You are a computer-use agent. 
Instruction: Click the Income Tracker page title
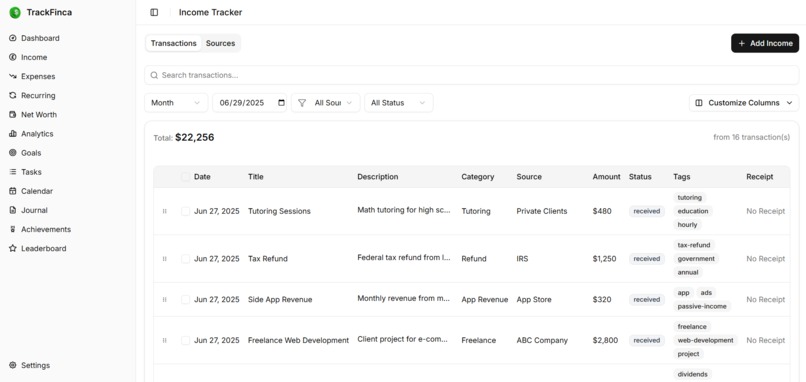pos(210,12)
